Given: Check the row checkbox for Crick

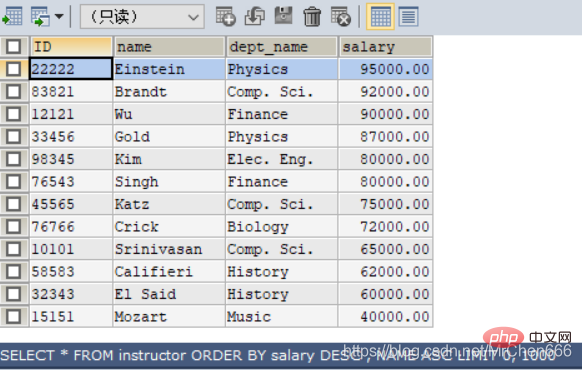Looking at the screenshot, I should (x=14, y=226).
